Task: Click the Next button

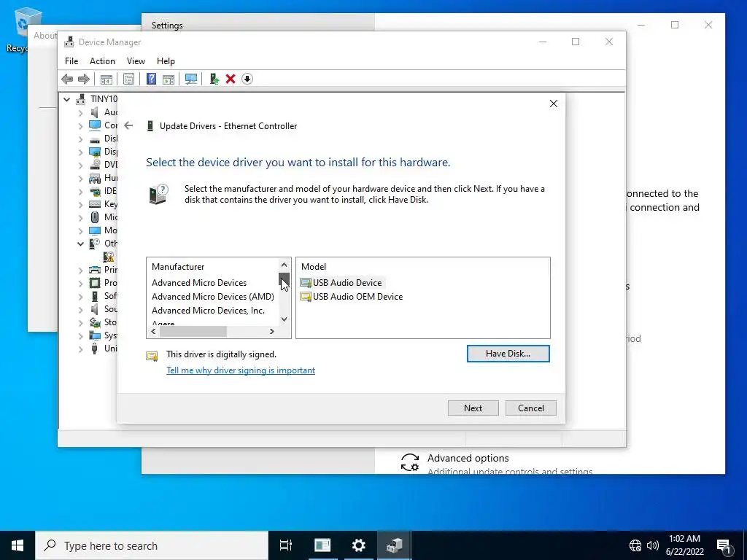Action: coord(473,408)
